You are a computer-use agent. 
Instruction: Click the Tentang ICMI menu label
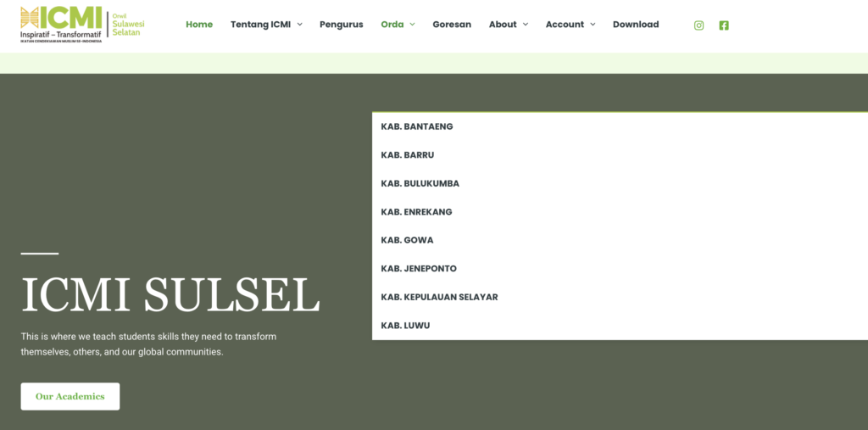point(260,25)
